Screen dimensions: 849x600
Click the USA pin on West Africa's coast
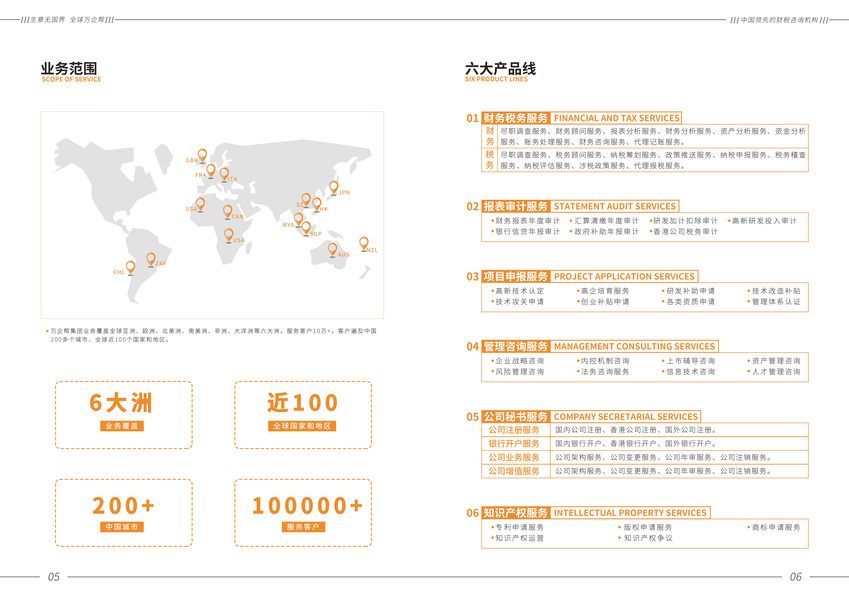click(x=200, y=204)
